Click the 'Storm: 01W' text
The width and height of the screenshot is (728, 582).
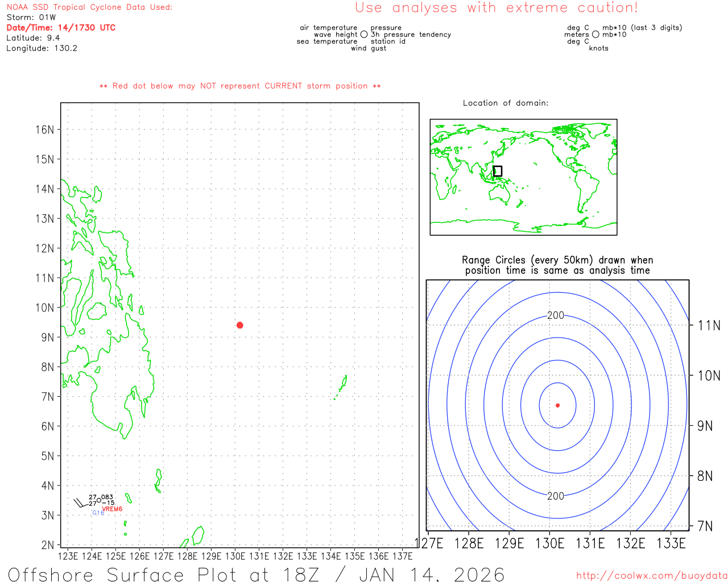pos(31,18)
